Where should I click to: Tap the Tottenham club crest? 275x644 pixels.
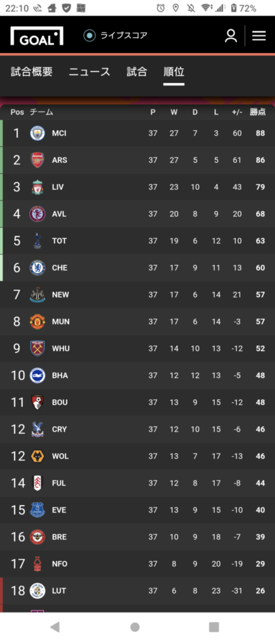[x=38, y=241]
